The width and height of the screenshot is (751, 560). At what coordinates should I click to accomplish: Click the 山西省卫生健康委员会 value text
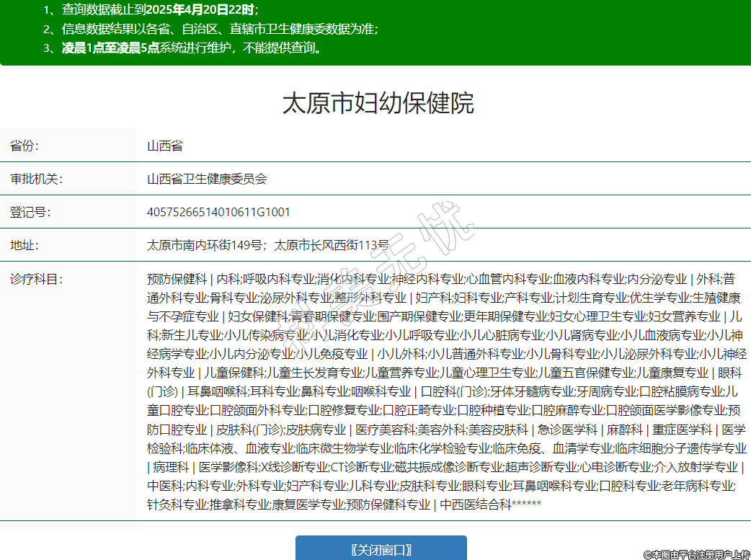point(207,179)
